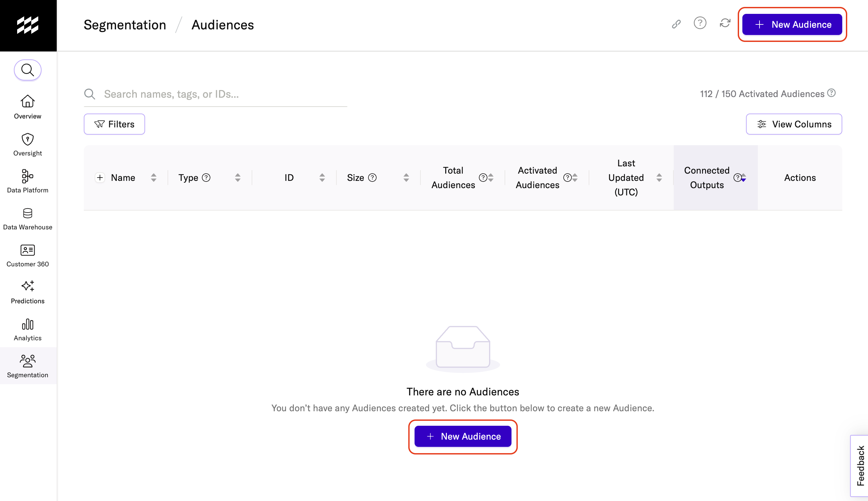Open the Customer 360 section
Screen dimensions: 868x501
click(27, 255)
